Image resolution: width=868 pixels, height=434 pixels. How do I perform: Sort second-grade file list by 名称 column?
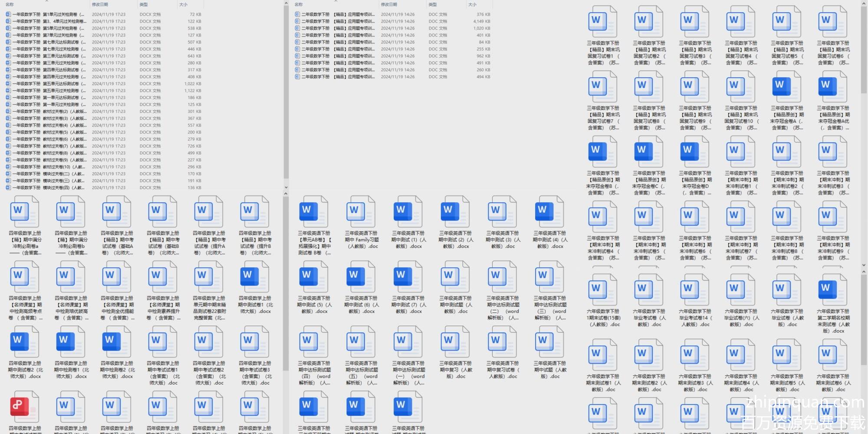click(x=299, y=4)
